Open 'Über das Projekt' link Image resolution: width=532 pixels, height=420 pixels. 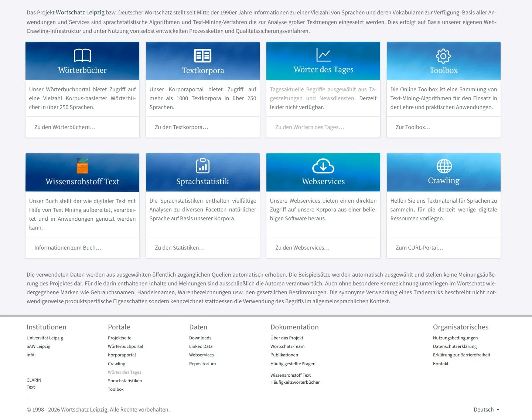pyautogui.click(x=287, y=338)
